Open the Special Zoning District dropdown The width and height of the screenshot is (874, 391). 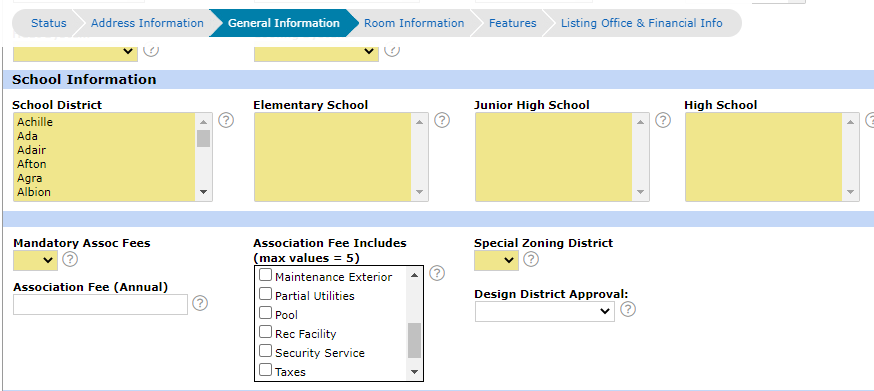[x=496, y=260]
